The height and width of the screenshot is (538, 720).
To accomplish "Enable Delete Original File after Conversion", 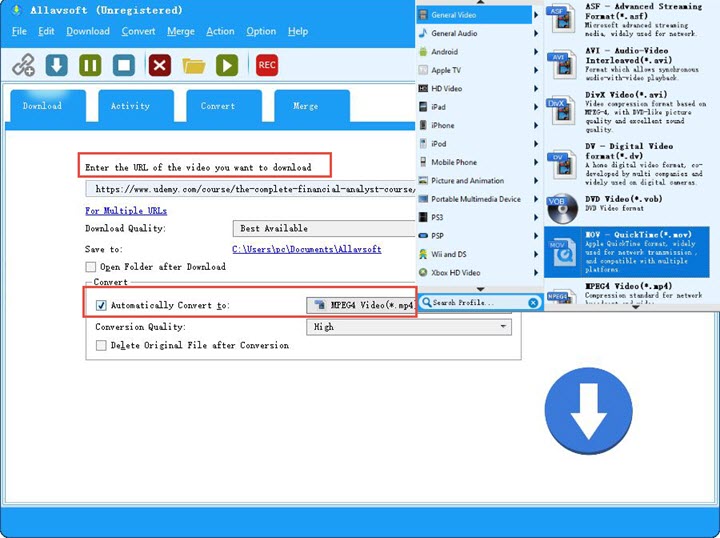I will point(101,345).
